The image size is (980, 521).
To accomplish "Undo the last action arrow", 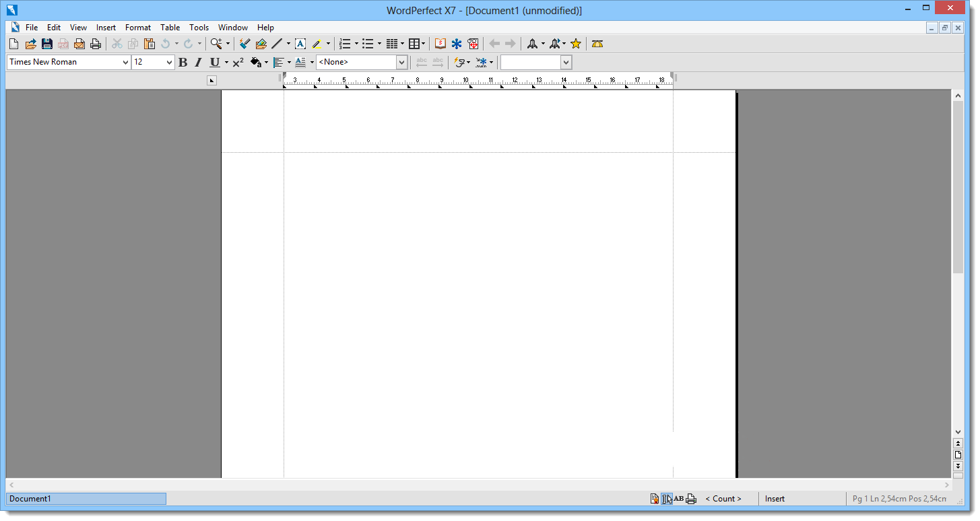I will 165,44.
